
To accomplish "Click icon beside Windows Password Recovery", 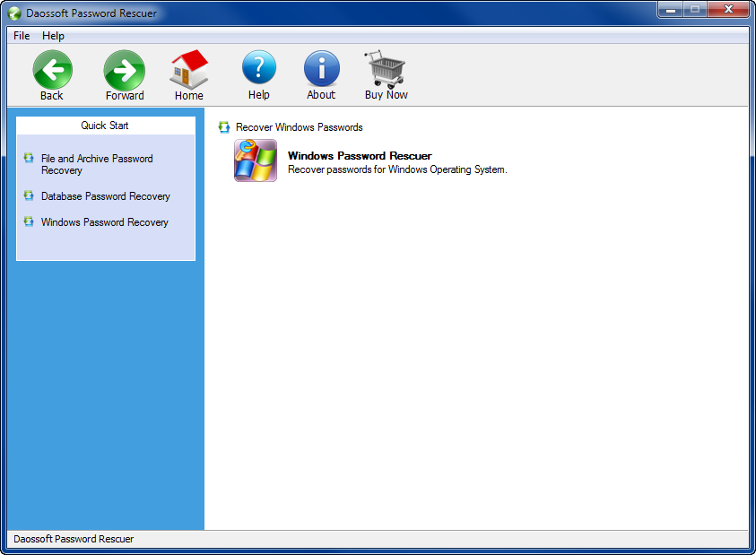I will 29,221.
